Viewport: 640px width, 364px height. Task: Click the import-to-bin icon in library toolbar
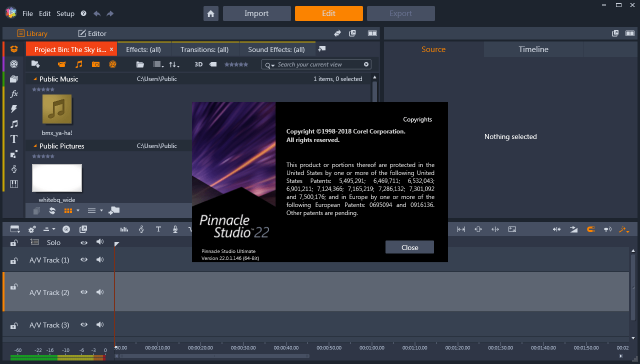point(35,64)
